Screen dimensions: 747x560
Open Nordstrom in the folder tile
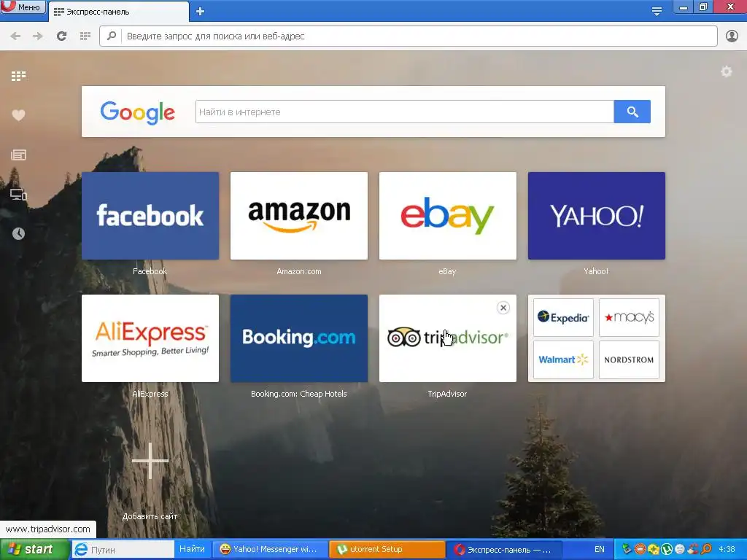click(629, 359)
